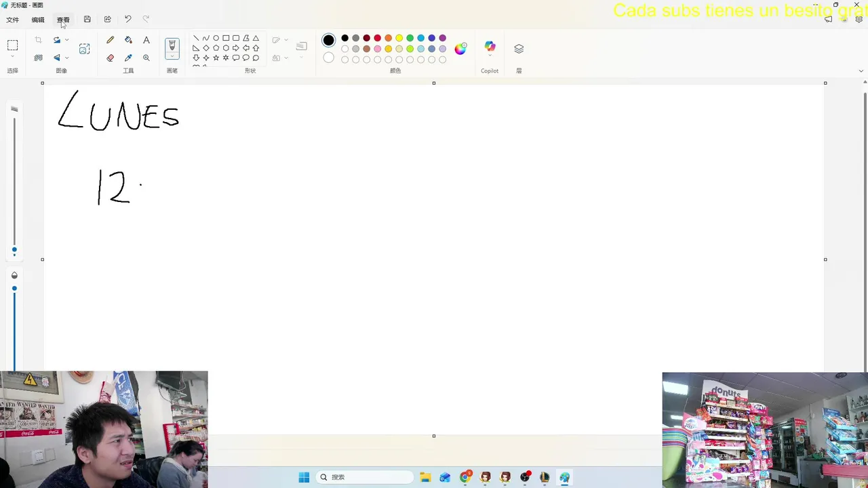Viewport: 868px width, 488px height.
Task: Select the Fill bucket tool
Action: [x=128, y=40]
